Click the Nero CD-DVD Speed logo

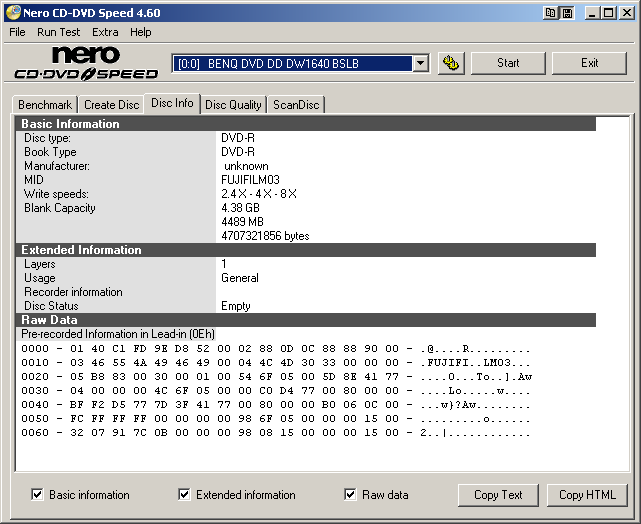(86, 63)
